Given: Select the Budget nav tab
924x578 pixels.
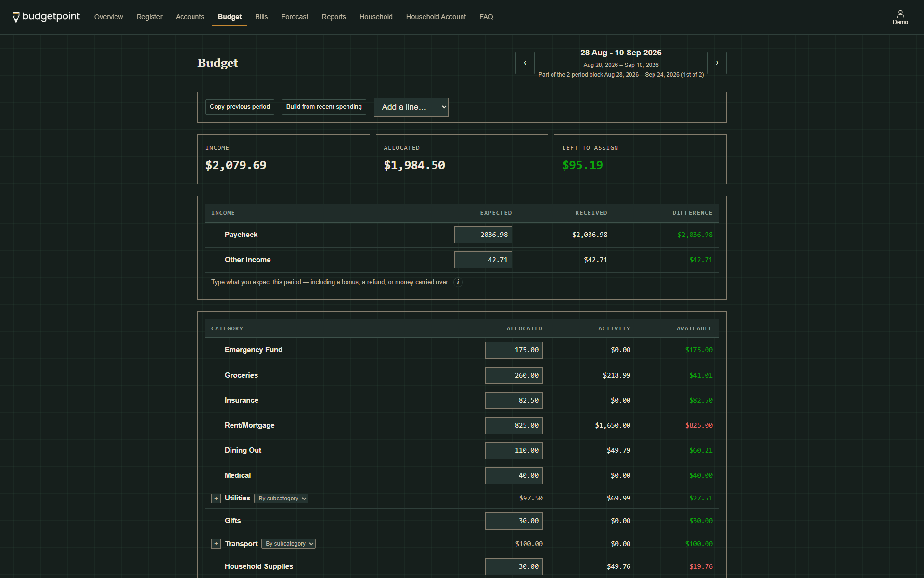Looking at the screenshot, I should [x=230, y=17].
